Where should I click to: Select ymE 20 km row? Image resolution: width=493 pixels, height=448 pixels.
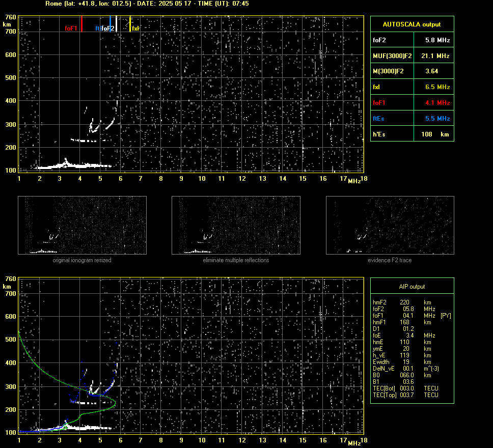tap(402, 348)
